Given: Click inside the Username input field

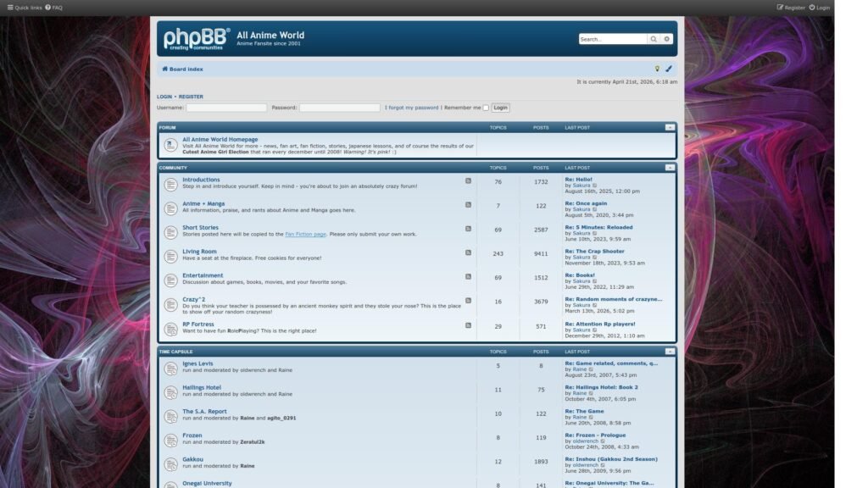Looking at the screenshot, I should [x=226, y=108].
